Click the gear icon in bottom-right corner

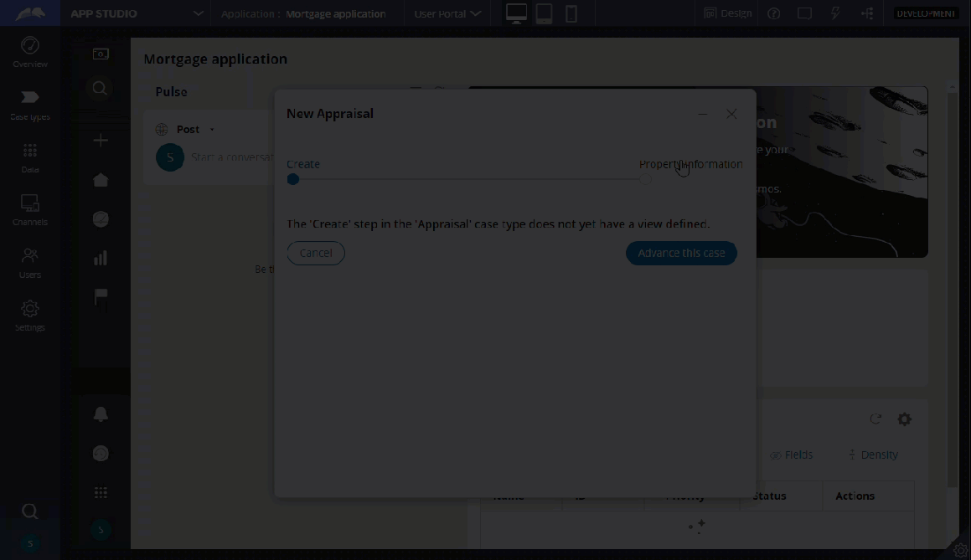click(960, 549)
